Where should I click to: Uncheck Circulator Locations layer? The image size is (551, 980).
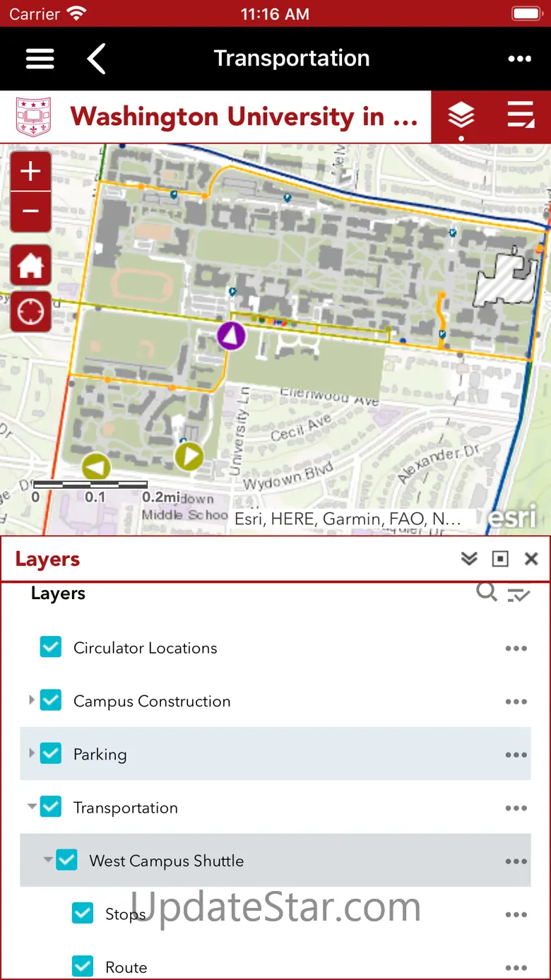click(x=51, y=647)
